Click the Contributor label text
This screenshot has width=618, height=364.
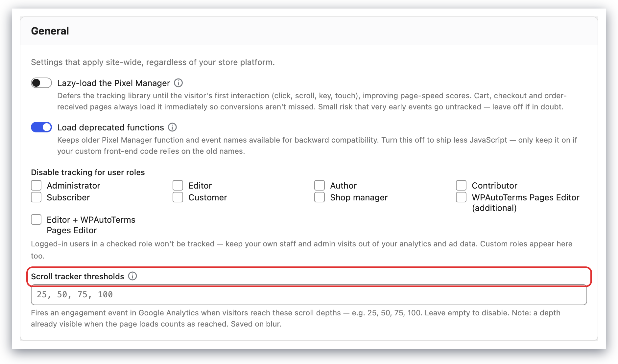(x=494, y=186)
